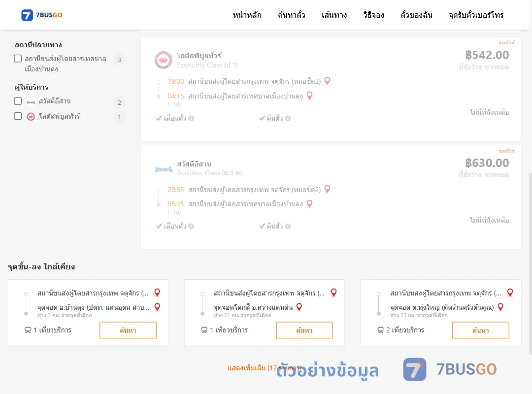Click โลตัสพิบูลทัวร์ logo in operator filter
The height and width of the screenshot is (394, 532).
31,117
